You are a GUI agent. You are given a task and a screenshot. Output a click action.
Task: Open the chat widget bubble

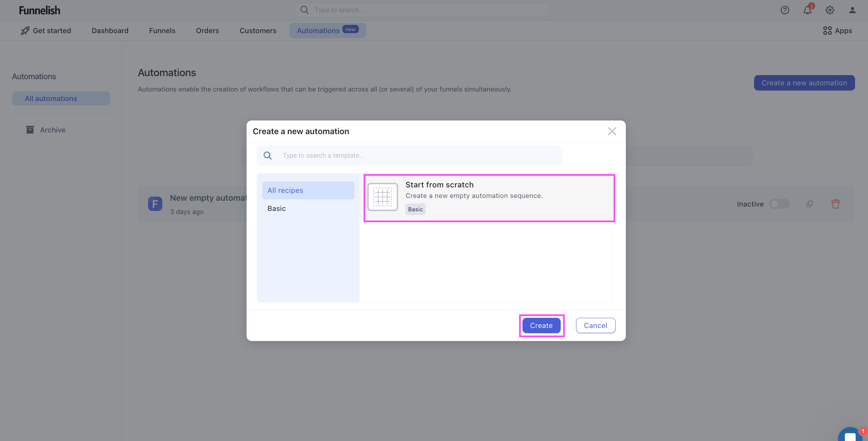point(851,435)
